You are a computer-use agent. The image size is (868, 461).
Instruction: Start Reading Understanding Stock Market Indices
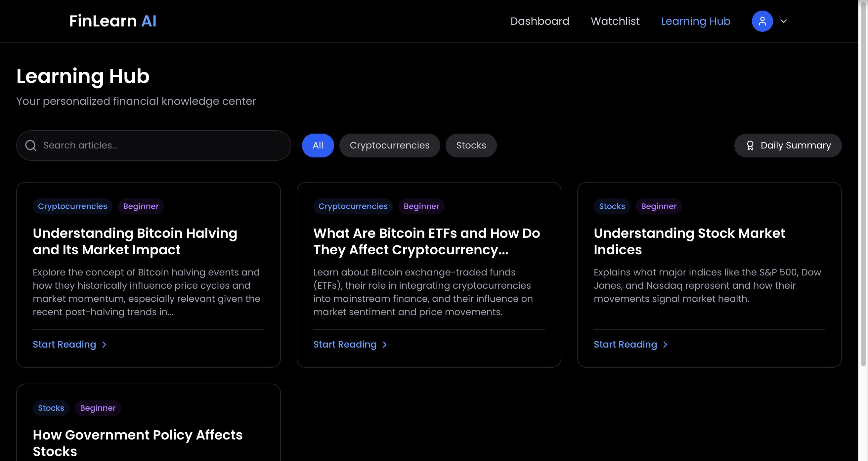click(x=625, y=344)
